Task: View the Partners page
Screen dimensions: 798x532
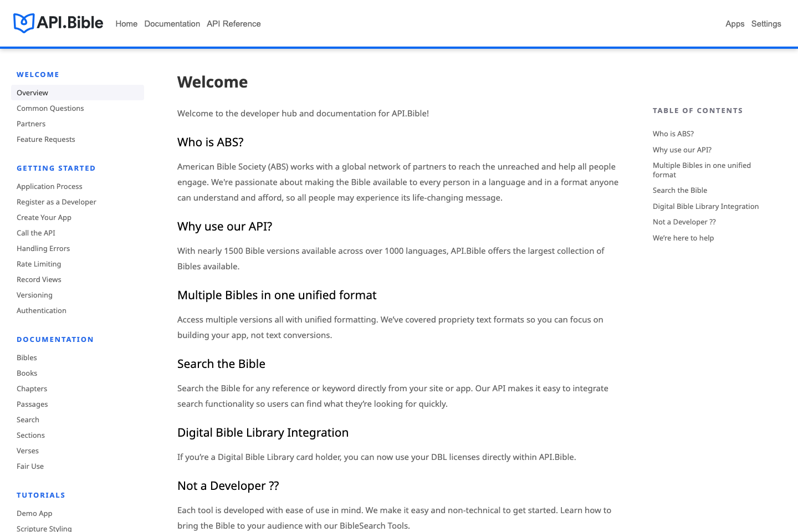Action: pos(31,124)
